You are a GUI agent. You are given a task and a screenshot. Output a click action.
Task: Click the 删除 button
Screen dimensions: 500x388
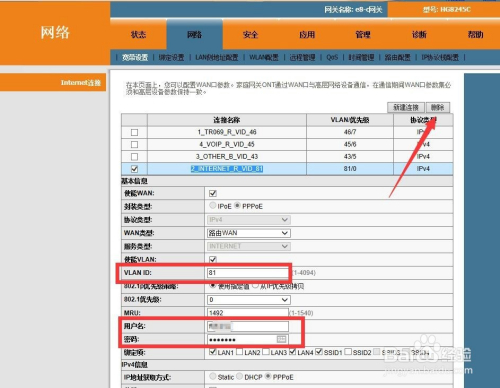(438, 107)
